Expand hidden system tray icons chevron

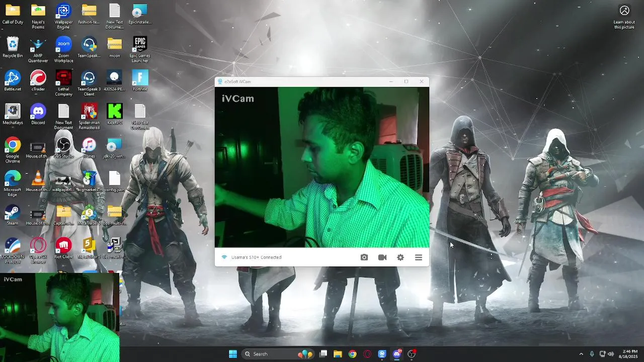tap(581, 354)
